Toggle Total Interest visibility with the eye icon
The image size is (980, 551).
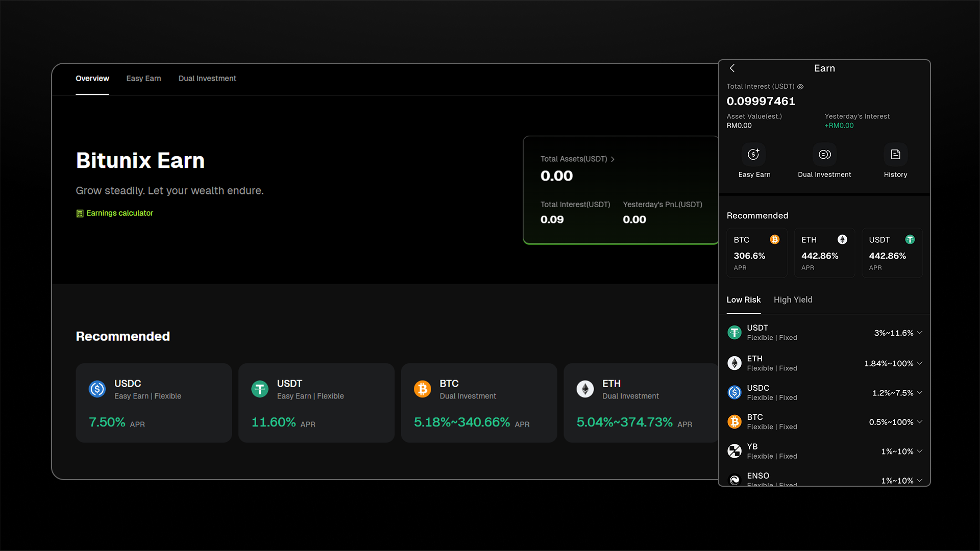(800, 86)
